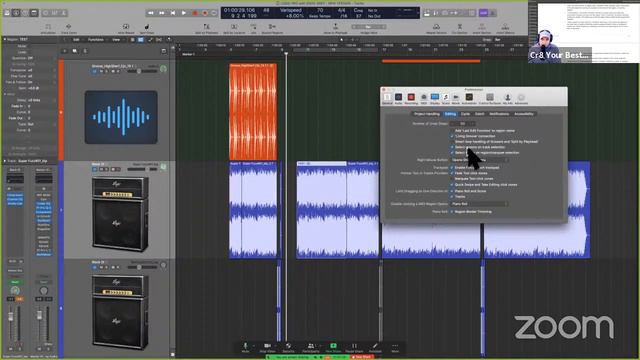Screen dimensions: 640x360
Task: Add a new track with plus button
Action: click(64, 51)
